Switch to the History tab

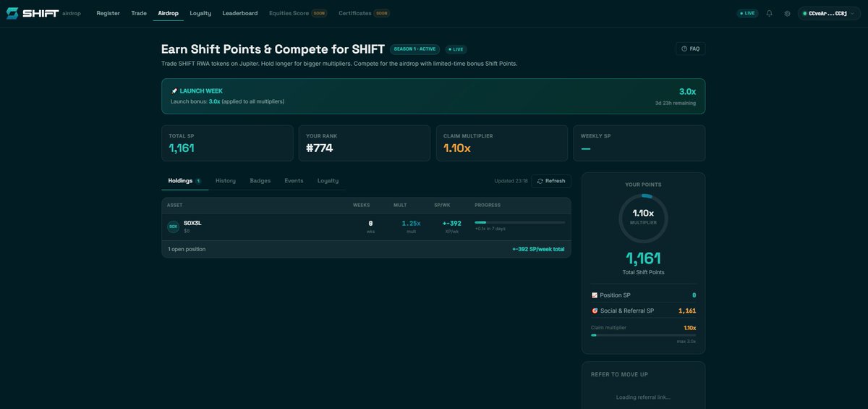226,180
